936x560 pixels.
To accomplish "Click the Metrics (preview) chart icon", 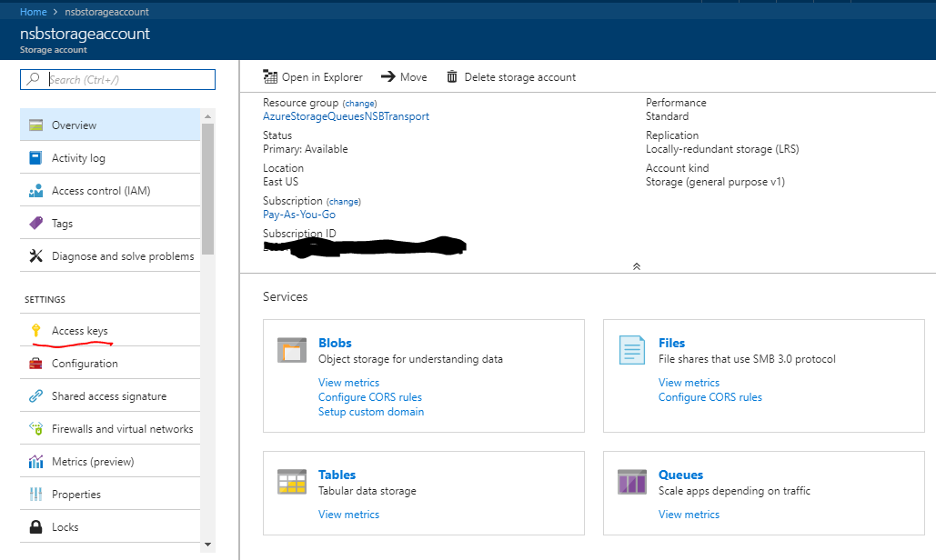I will click(35, 461).
